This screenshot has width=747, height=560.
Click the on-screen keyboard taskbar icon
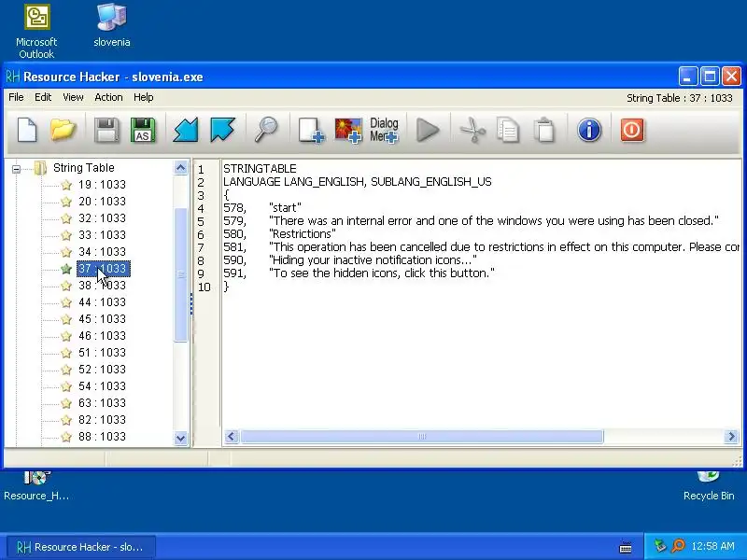click(626, 547)
